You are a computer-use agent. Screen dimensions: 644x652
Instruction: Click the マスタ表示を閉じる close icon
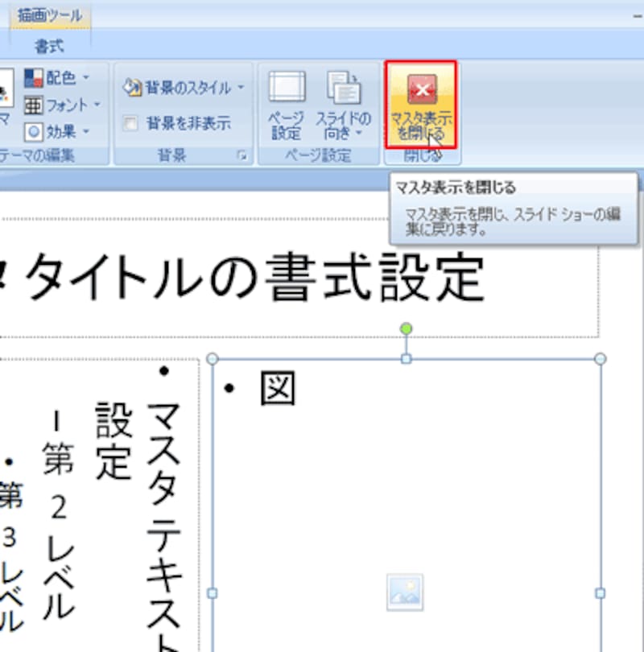[x=421, y=89]
